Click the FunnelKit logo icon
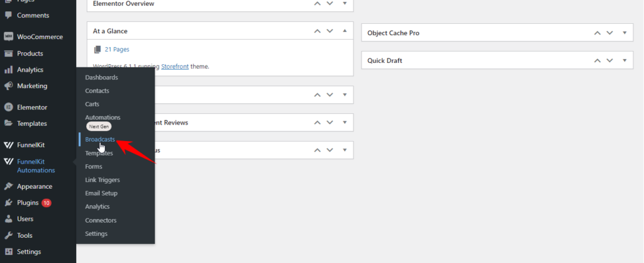Image resolution: width=644 pixels, height=263 pixels. tap(8, 145)
